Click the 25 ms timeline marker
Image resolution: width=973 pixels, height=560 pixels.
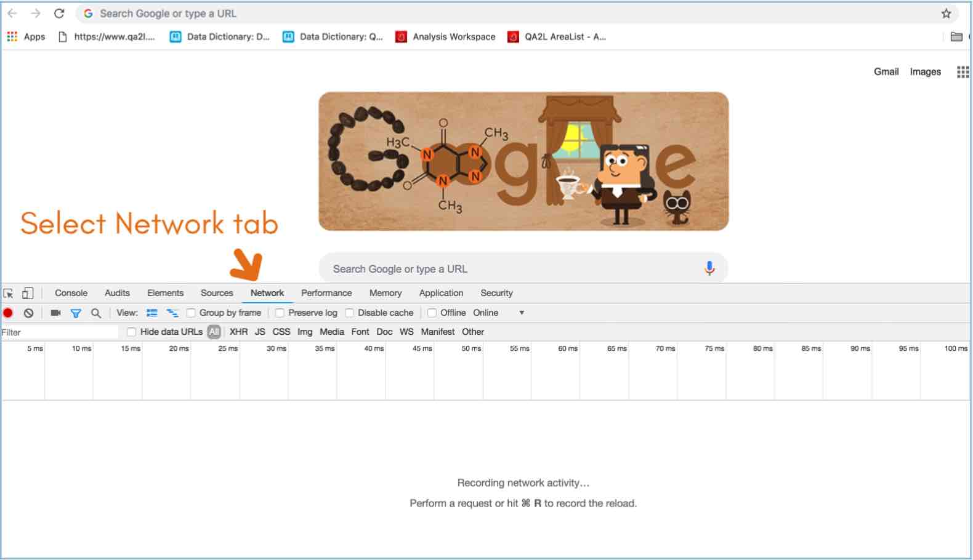coord(228,349)
